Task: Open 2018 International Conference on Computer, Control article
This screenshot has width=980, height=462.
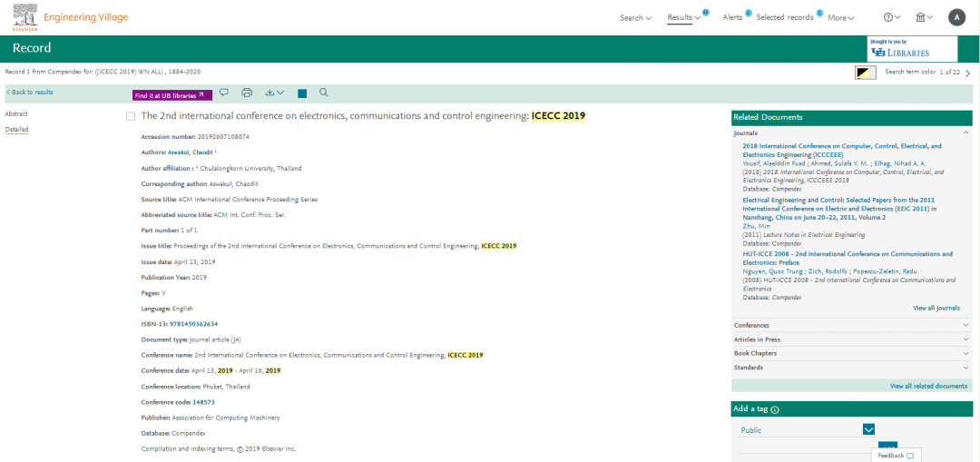Action: 841,150
